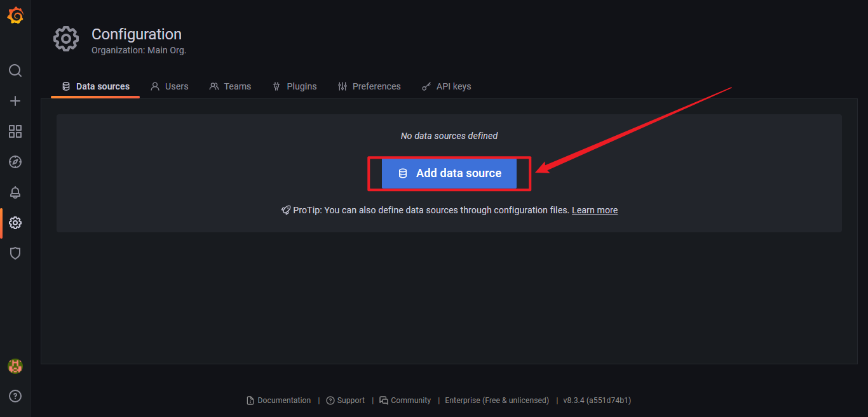Click the No data sources defined message

(x=449, y=136)
